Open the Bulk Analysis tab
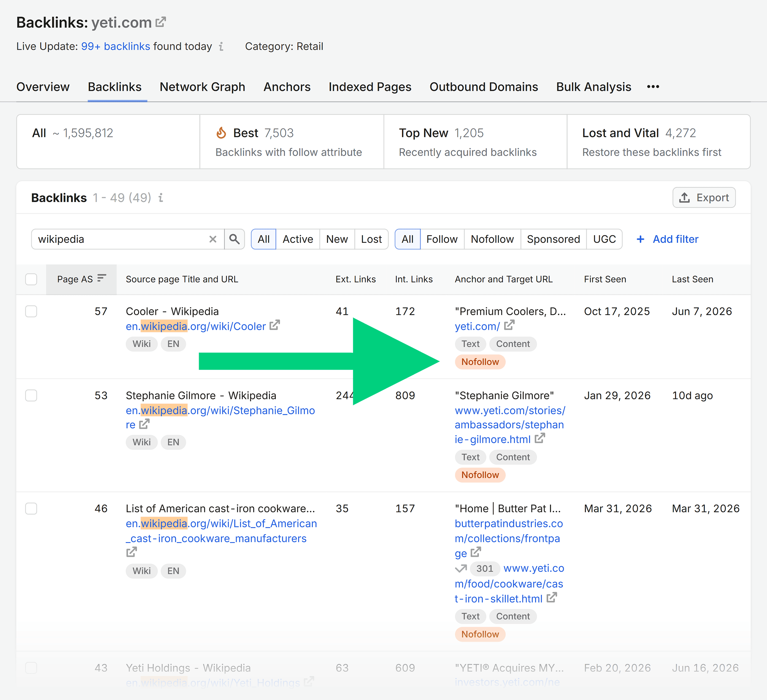The image size is (767, 700). pyautogui.click(x=594, y=87)
